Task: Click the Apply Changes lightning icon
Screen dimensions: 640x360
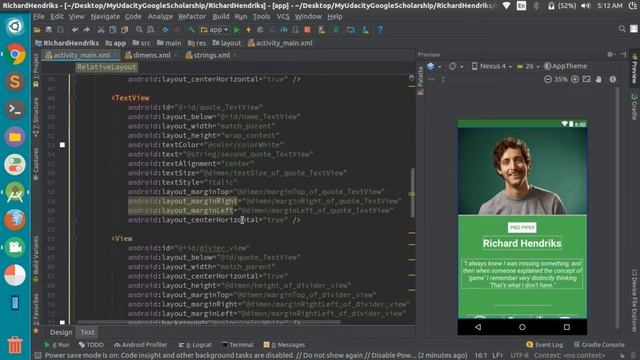Action: tap(248, 30)
